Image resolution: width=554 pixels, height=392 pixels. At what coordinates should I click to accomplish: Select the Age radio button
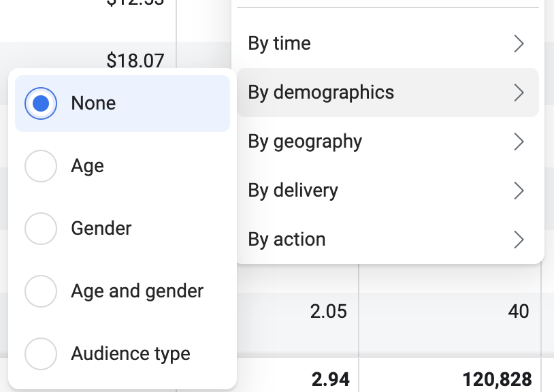click(x=41, y=166)
